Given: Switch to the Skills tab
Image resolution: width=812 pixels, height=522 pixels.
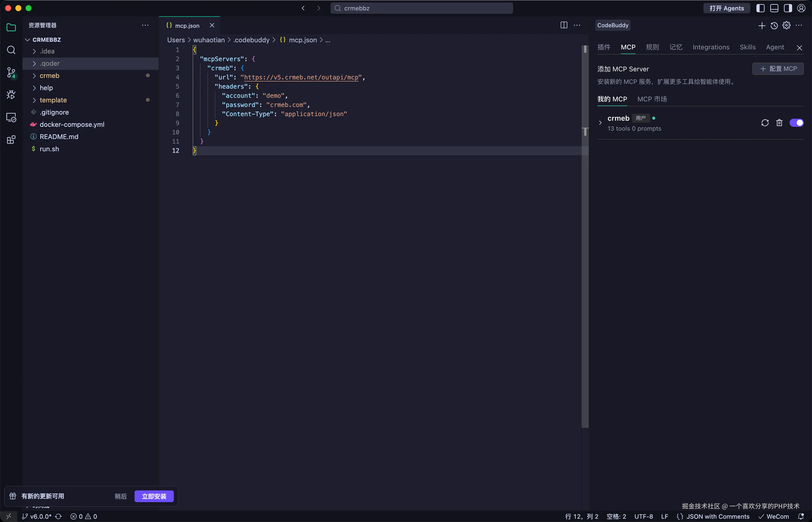Looking at the screenshot, I should click(x=747, y=47).
